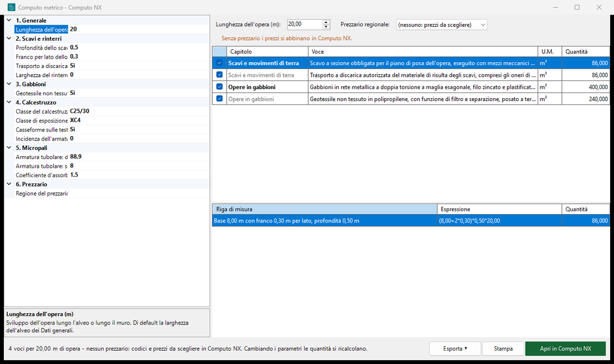The height and width of the screenshot is (364, 614).
Task: Click the expression (8,00+2*0,30)*0,50*20,00 cell
Action: 499,221
